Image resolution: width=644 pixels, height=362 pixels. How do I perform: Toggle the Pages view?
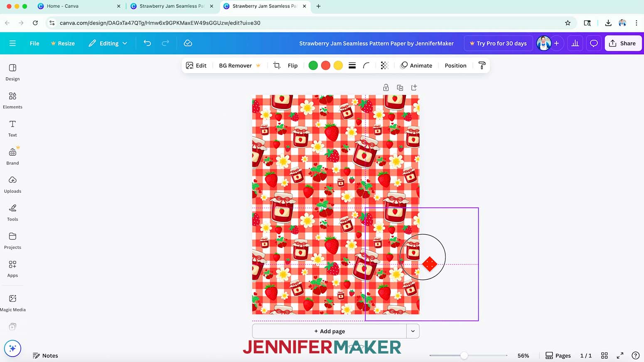click(558, 356)
